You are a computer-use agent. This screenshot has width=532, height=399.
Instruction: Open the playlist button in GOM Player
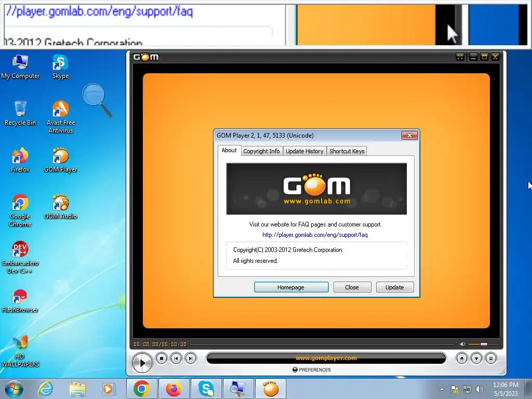click(491, 358)
